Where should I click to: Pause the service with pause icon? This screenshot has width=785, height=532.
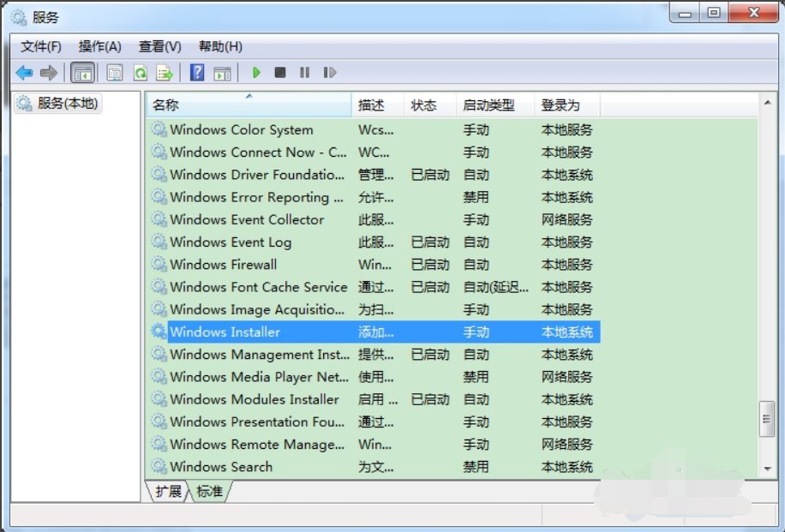(x=304, y=73)
